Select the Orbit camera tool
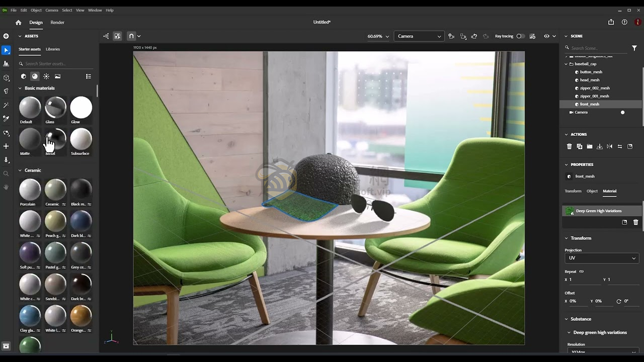This screenshot has width=644, height=362. click(x=6, y=133)
